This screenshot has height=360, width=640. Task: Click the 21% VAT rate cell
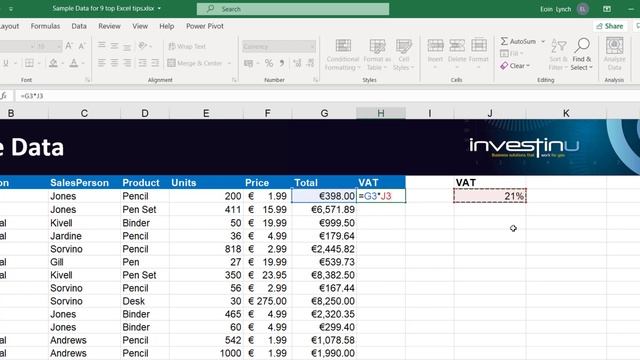coord(490,196)
